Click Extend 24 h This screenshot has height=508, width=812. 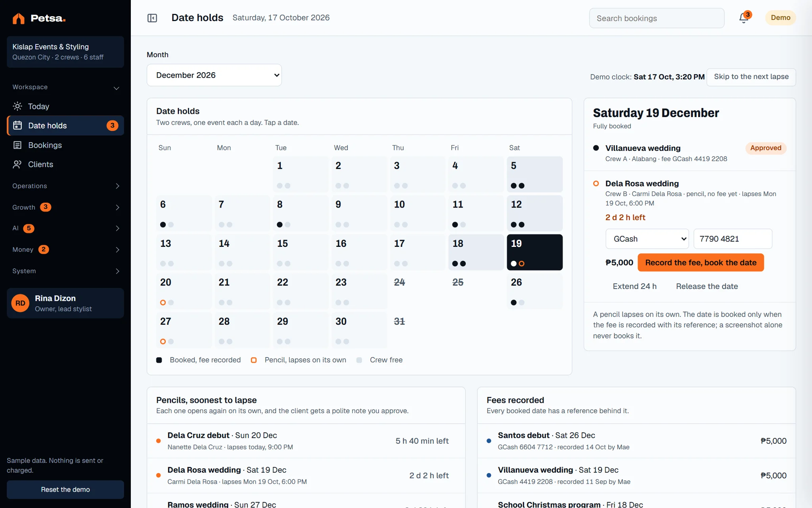coord(634,286)
